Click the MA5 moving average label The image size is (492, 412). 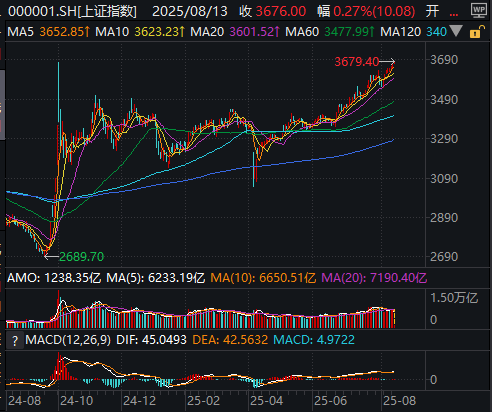(20, 32)
